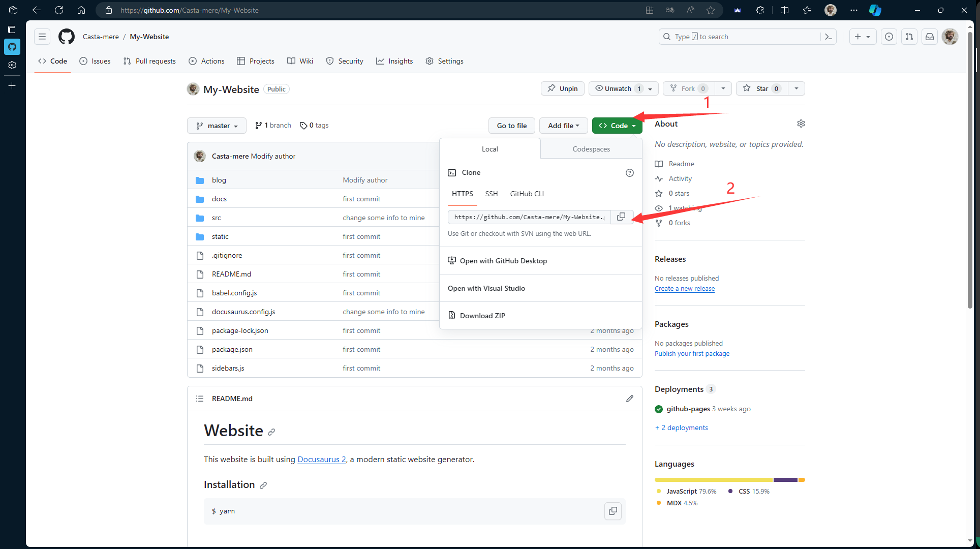Select the HTTPS clone option
980x549 pixels.
coord(463,194)
